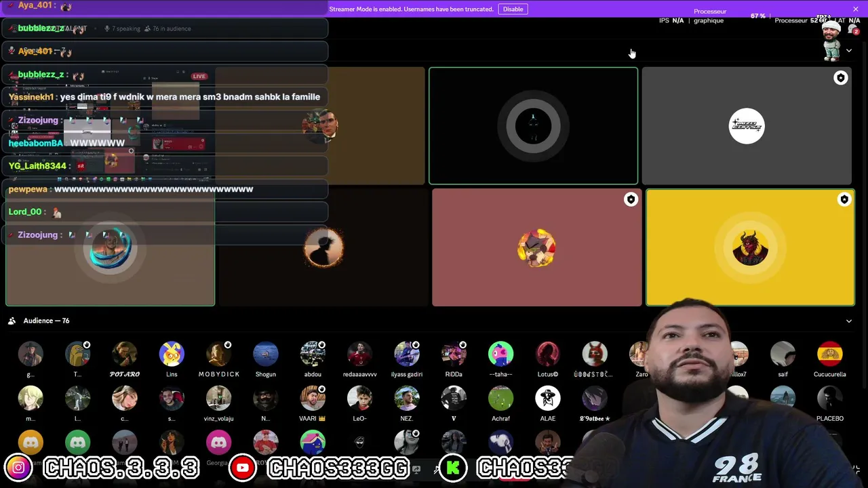This screenshot has width=868, height=488.
Task: Open the audience member labeled c...
Action: [x=125, y=399]
